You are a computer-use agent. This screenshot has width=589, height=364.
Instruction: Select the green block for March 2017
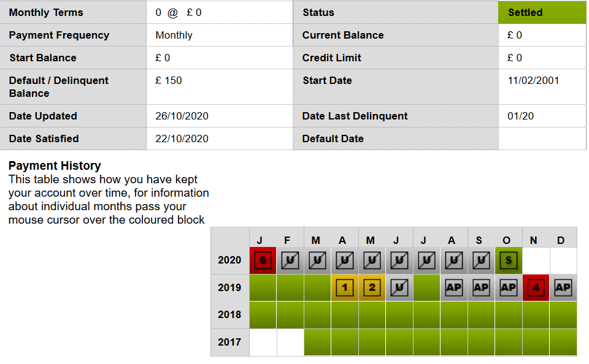click(317, 342)
